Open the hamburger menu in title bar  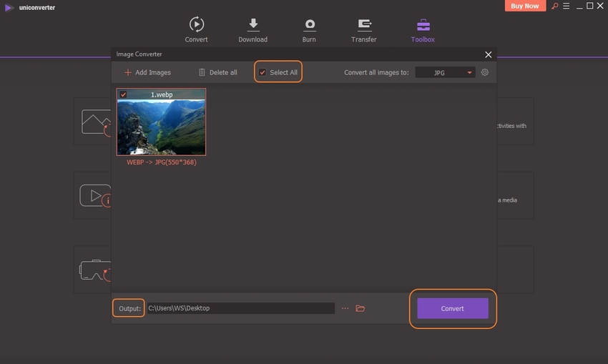click(x=565, y=6)
